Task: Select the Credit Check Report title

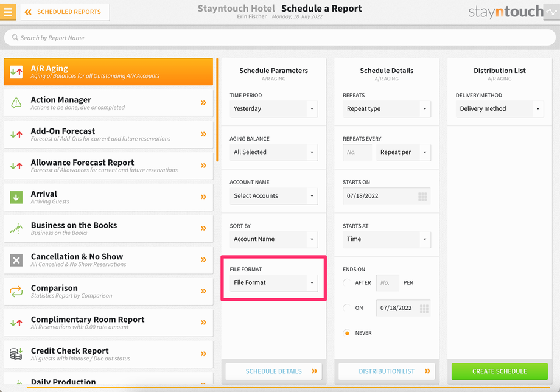Action: point(69,351)
